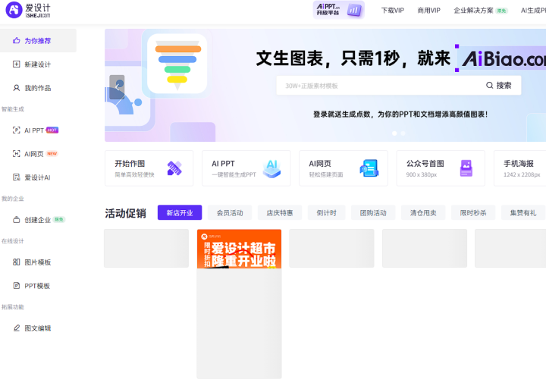Open AI网页 sidebar entry label

point(34,154)
